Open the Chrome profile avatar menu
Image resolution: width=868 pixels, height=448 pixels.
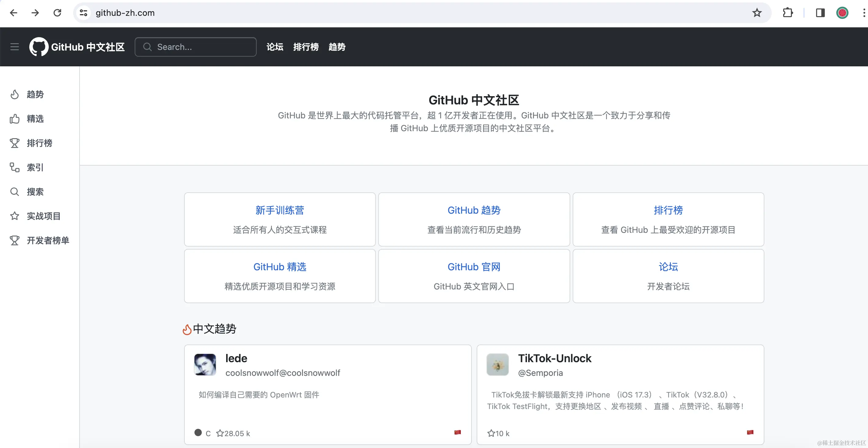pyautogui.click(x=842, y=13)
